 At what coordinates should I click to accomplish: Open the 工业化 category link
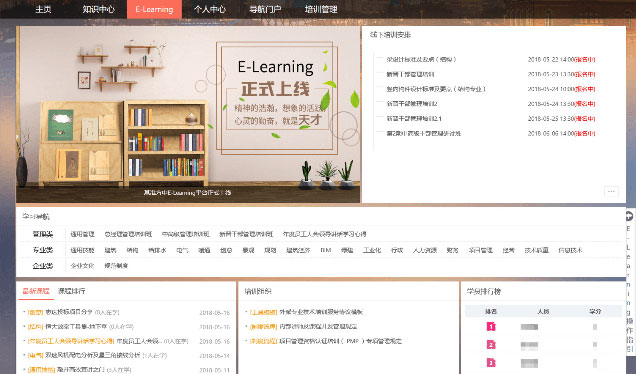[x=372, y=250]
